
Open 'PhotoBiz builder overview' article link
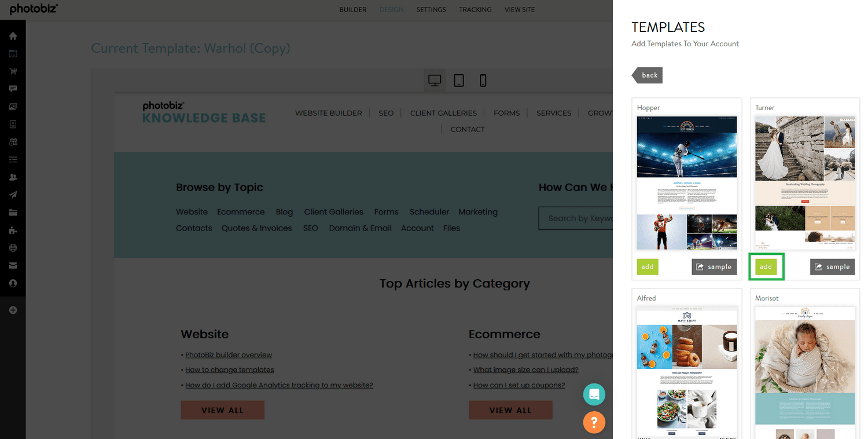(229, 355)
